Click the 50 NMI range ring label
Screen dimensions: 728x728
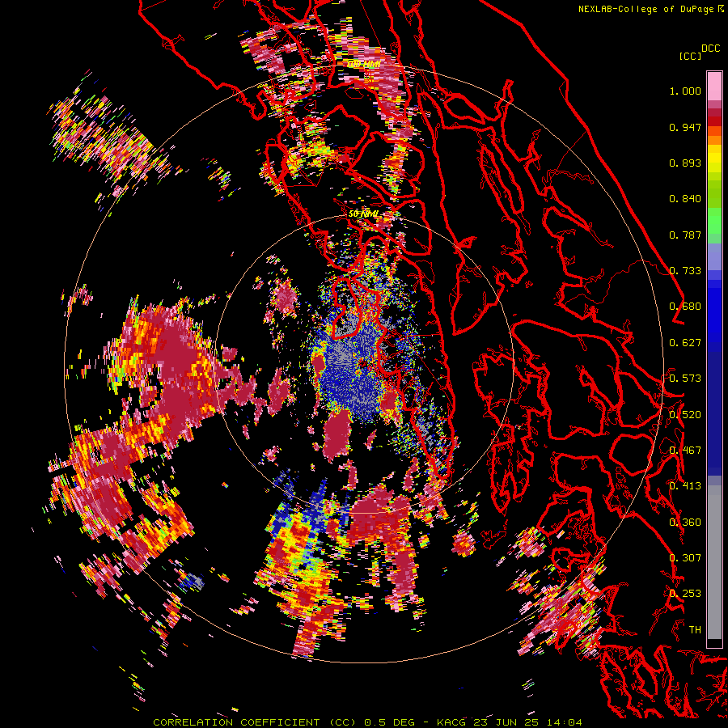pyautogui.click(x=363, y=214)
